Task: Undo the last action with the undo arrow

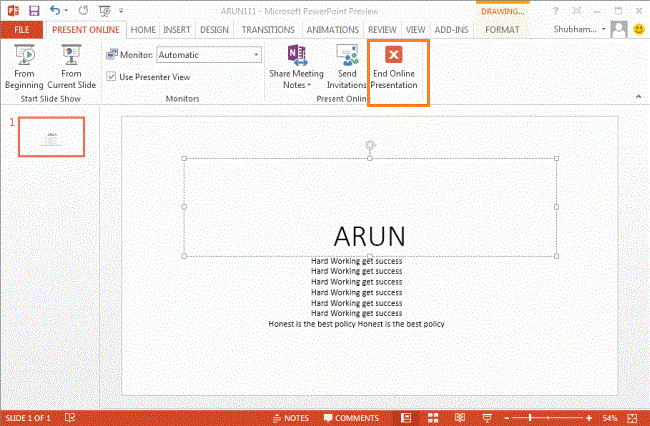Action: click(x=55, y=10)
